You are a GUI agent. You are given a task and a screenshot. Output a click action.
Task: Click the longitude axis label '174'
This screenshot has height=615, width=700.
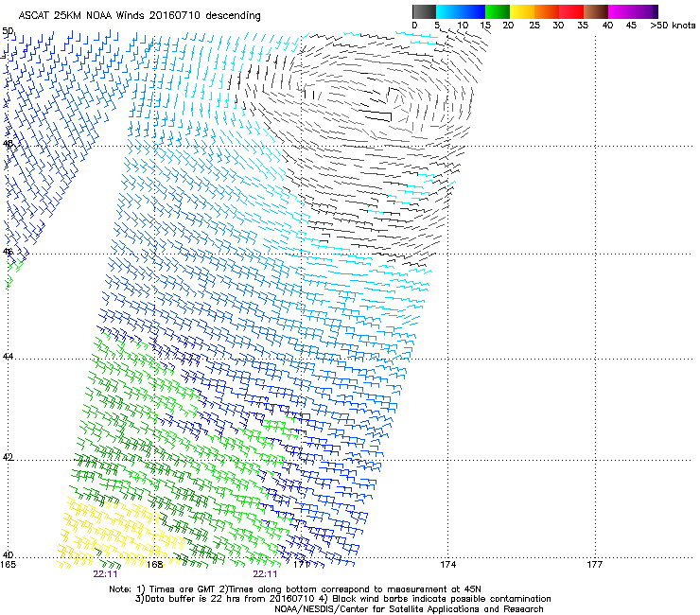(x=448, y=565)
